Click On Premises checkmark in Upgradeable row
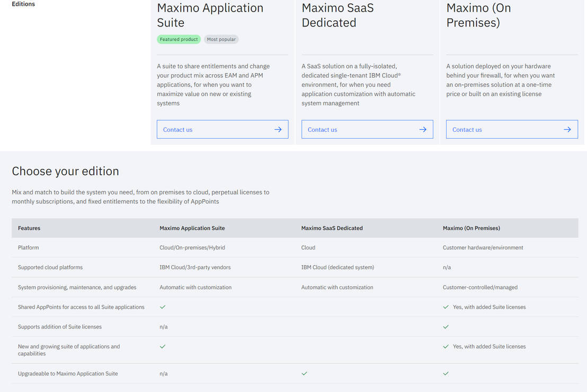Image resolution: width=587 pixels, height=392 pixels. pyautogui.click(x=446, y=373)
